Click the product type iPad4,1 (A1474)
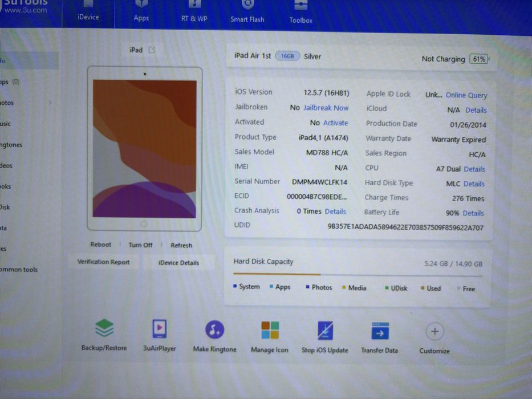Viewport: 532px width, 399px height. [x=323, y=138]
